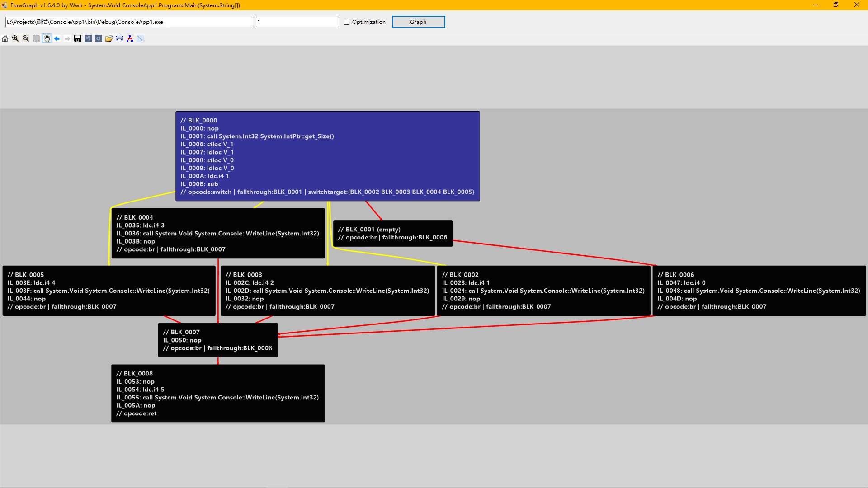The image size is (868, 488).
Task: Click the floppy disk save icon
Action: 78,39
